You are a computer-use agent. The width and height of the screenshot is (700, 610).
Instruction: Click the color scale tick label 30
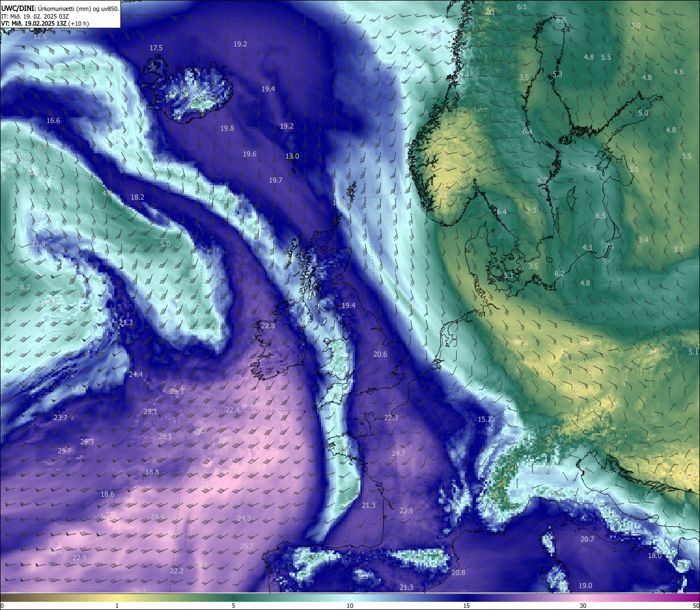[x=583, y=606]
